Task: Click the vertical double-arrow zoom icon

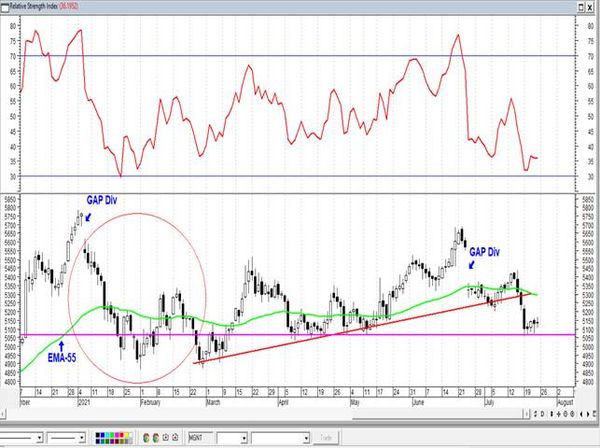Action: coord(552,414)
